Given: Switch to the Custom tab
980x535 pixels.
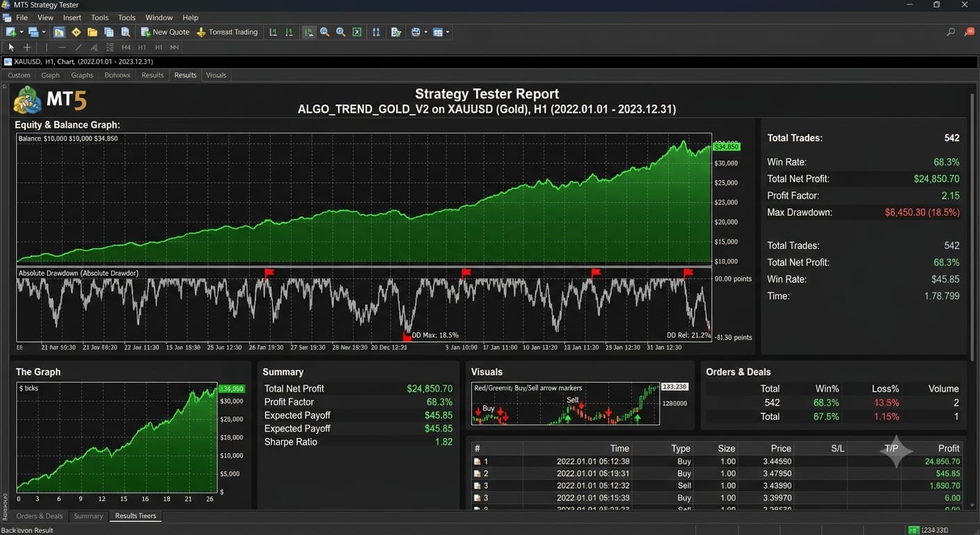Looking at the screenshot, I should click(x=19, y=75).
